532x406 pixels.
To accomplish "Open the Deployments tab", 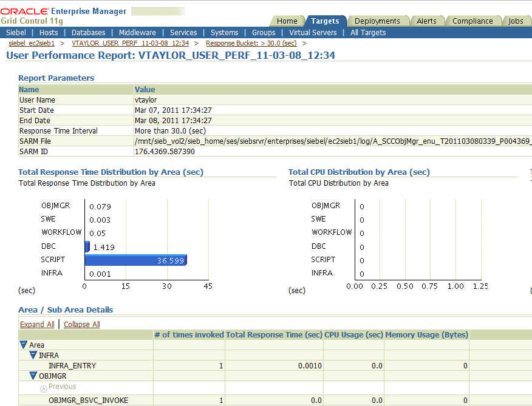I will pos(377,21).
